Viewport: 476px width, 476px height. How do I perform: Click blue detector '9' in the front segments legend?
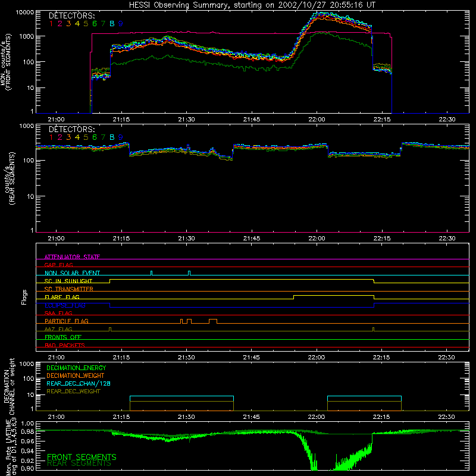[x=121, y=24]
